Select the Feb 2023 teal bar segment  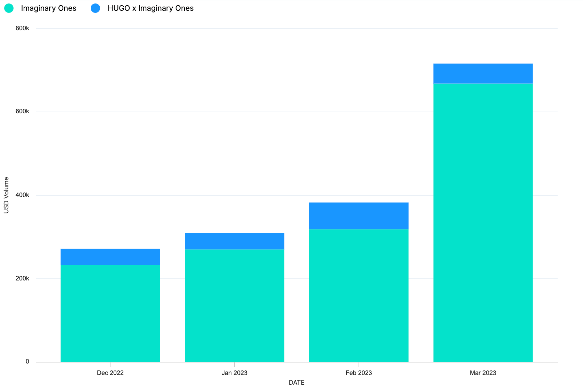click(359, 295)
